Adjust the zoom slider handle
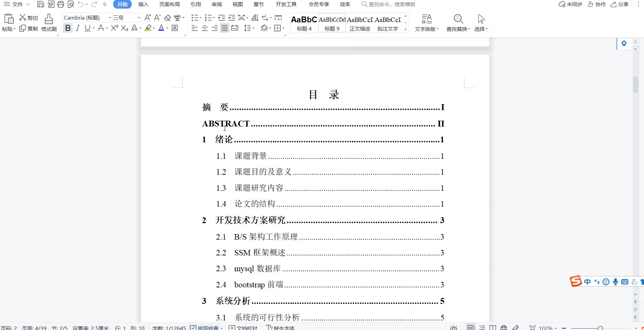 click(x=600, y=328)
